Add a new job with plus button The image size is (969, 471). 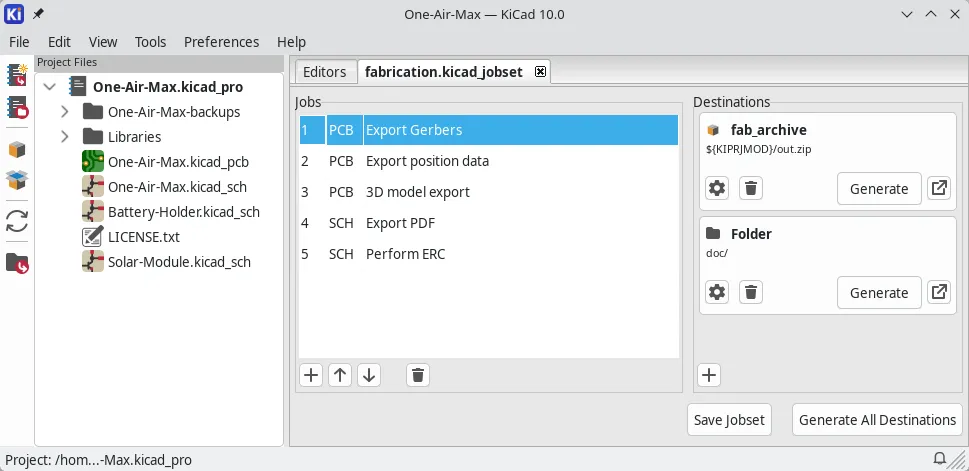click(311, 375)
